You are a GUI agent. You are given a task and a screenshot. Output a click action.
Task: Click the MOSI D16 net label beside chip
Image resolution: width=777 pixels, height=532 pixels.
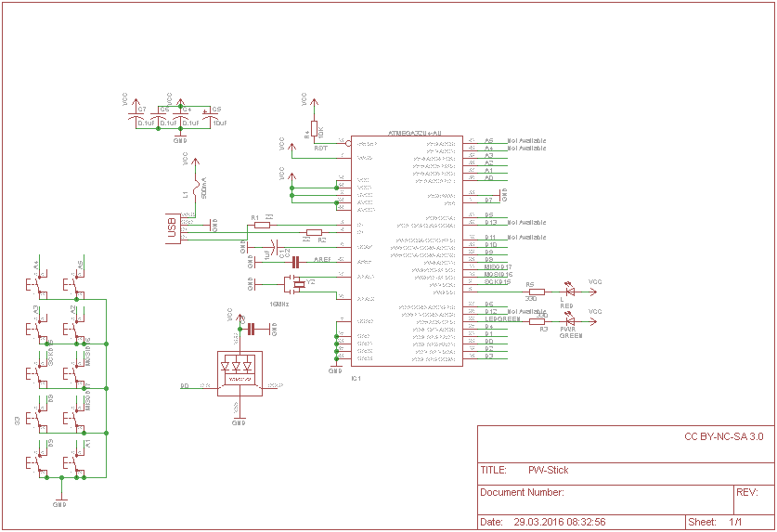tap(498, 274)
